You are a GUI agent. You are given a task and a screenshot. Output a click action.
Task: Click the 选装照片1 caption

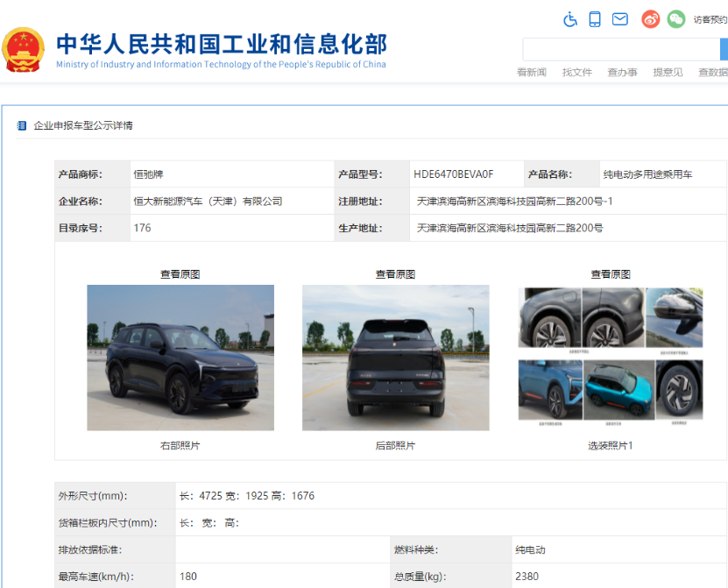click(611, 446)
